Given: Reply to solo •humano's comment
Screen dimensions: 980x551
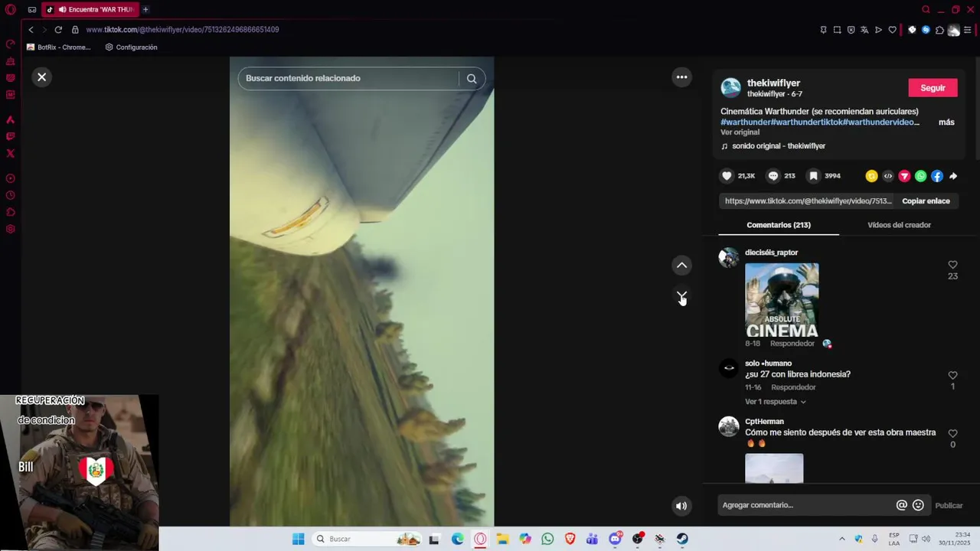Looking at the screenshot, I should pos(793,387).
